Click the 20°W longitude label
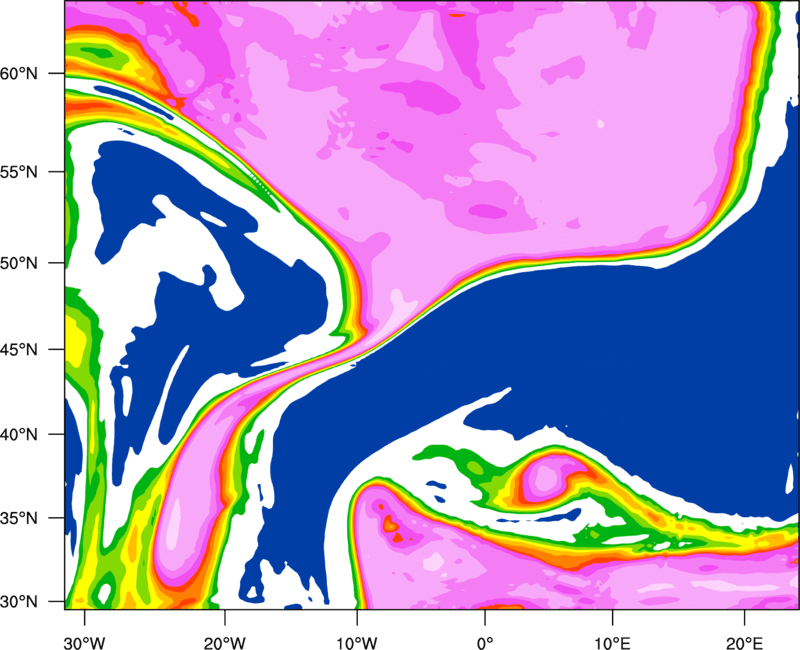 point(224,643)
